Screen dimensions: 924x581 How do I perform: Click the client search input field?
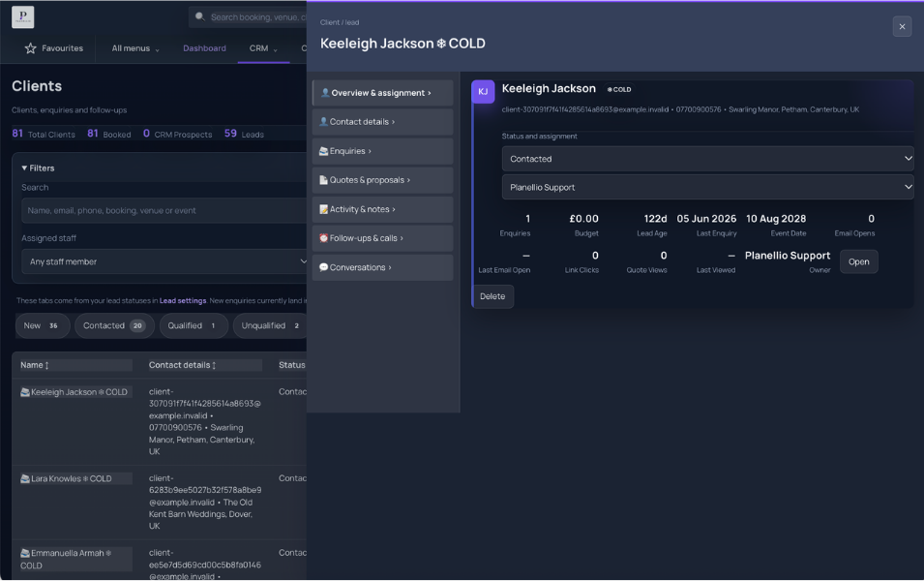164,210
